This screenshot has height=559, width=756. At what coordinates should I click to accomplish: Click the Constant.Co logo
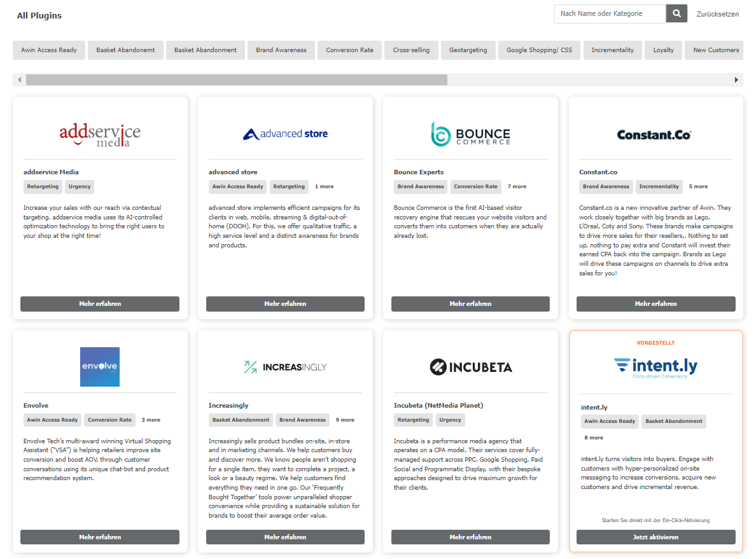[655, 135]
